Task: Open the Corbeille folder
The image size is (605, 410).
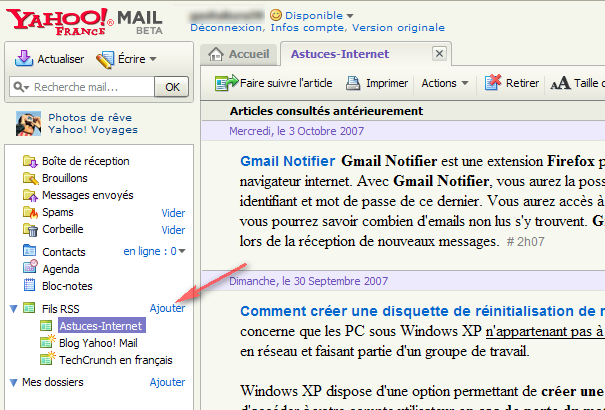Action: [63, 229]
